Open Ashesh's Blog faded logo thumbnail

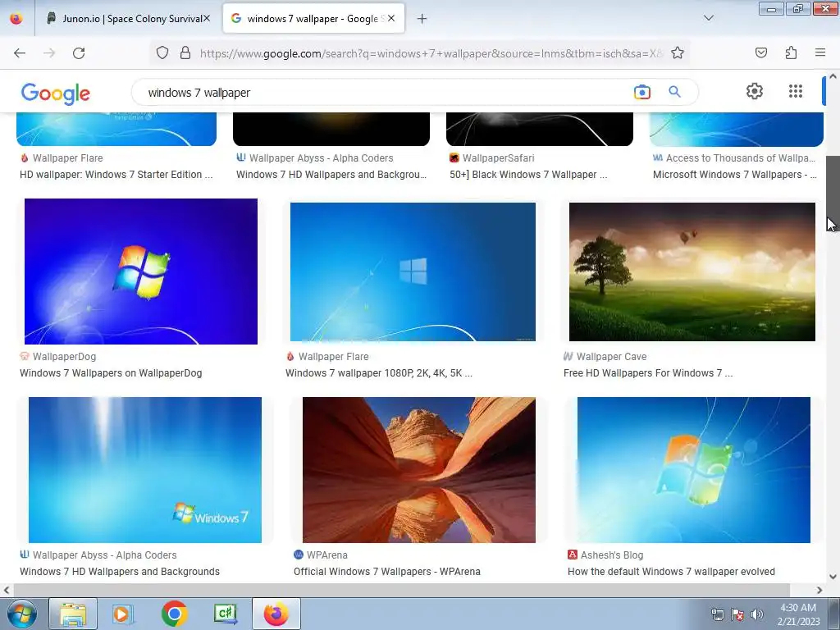tap(694, 470)
